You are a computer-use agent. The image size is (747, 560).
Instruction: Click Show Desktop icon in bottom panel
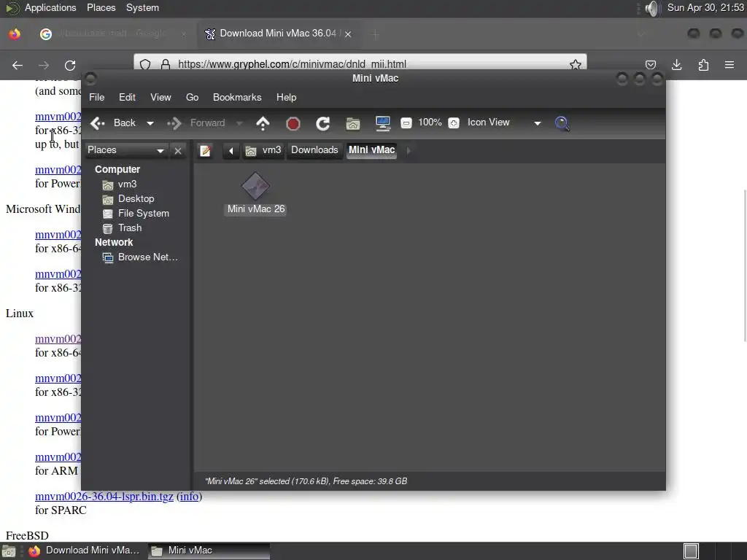click(9, 551)
